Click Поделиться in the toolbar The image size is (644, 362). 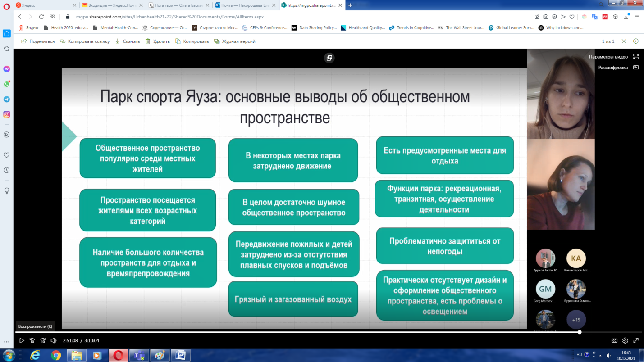pos(38,41)
